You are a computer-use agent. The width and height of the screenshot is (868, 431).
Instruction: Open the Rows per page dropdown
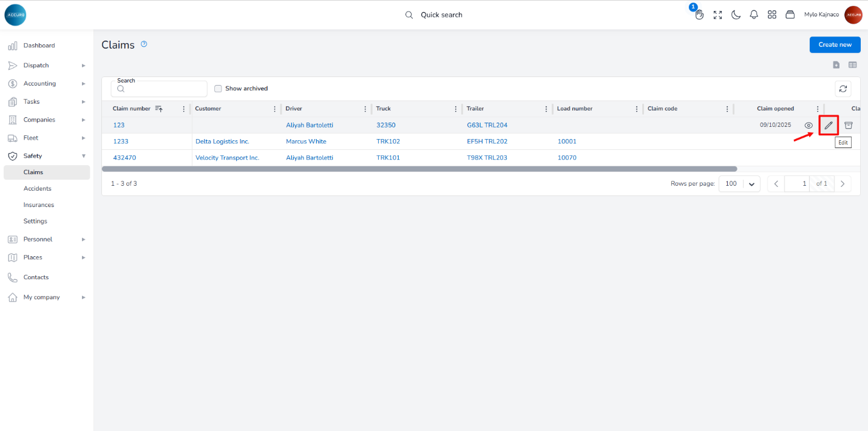click(x=739, y=184)
